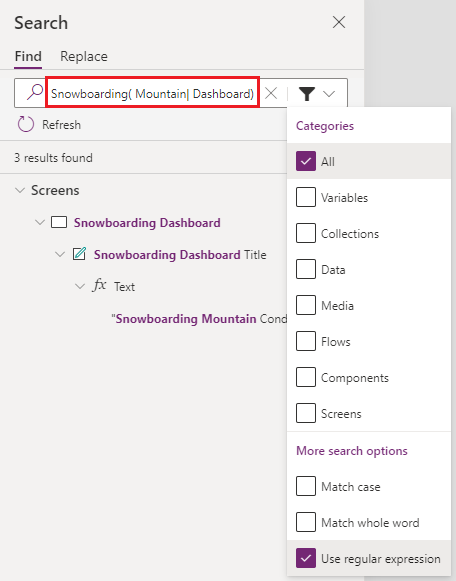The image size is (456, 581).
Task: Enable the Variables category checkbox
Action: (x=306, y=197)
